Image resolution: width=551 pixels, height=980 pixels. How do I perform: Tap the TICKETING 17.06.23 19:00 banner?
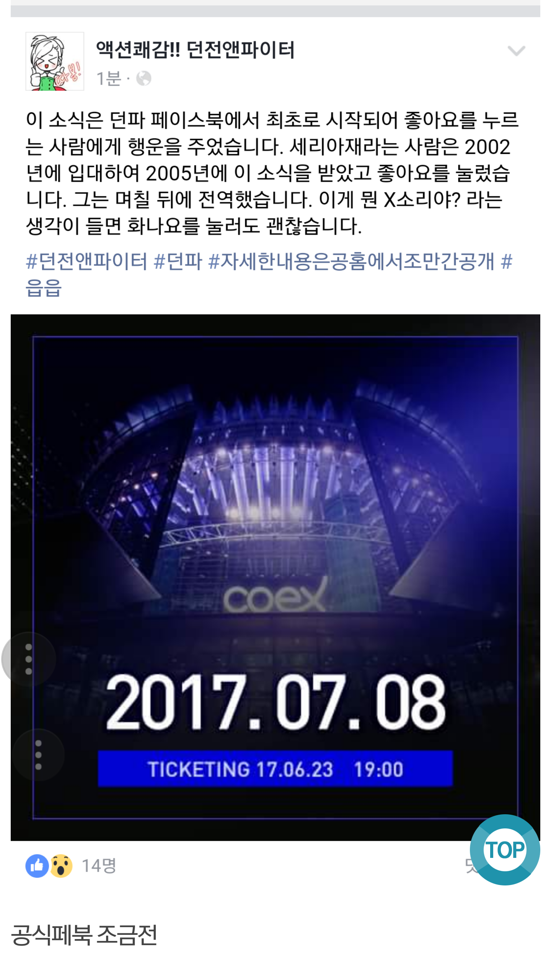[275, 769]
